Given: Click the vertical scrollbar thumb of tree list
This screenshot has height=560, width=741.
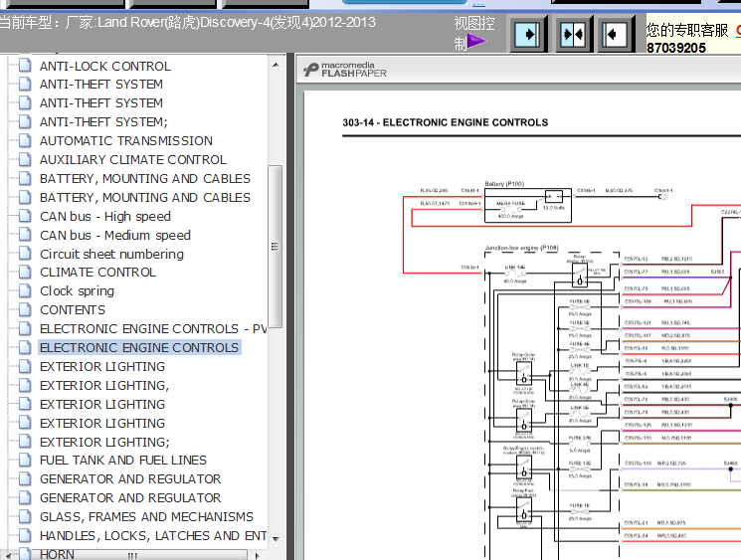Looking at the screenshot, I should [276, 247].
